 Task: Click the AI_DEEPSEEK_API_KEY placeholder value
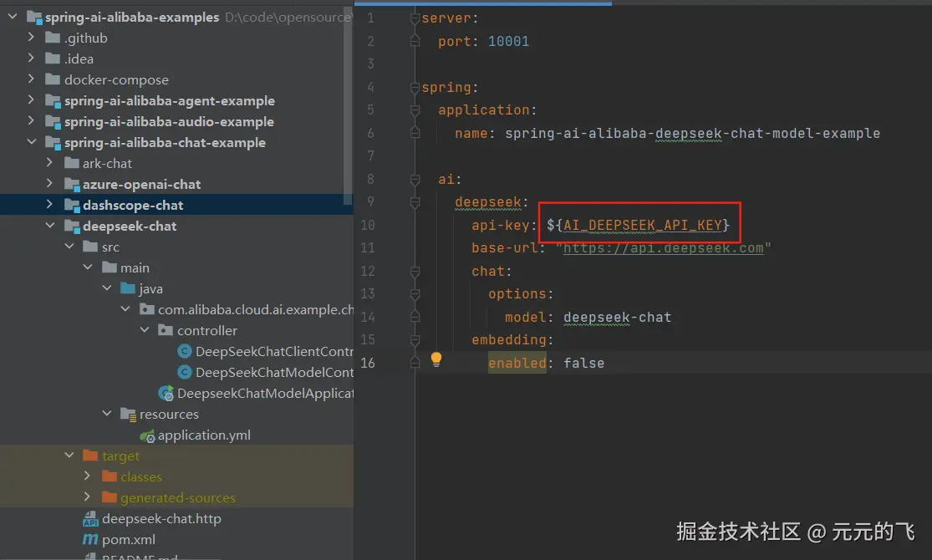tap(643, 226)
